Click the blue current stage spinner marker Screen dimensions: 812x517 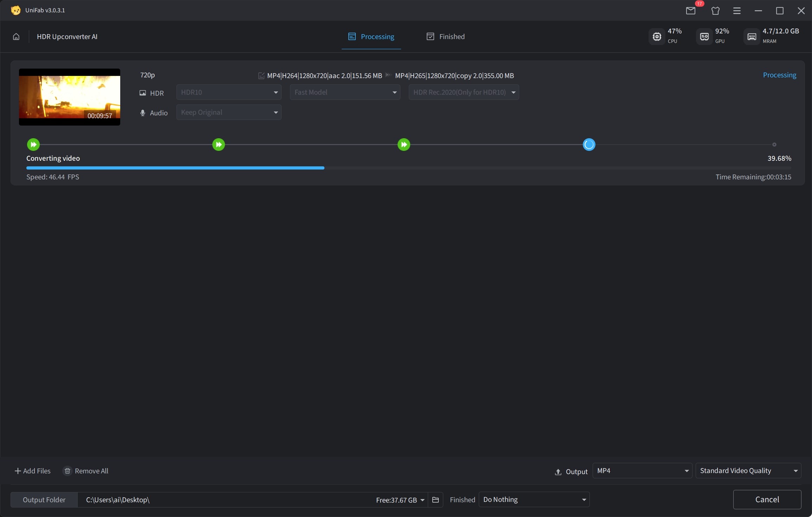point(589,145)
